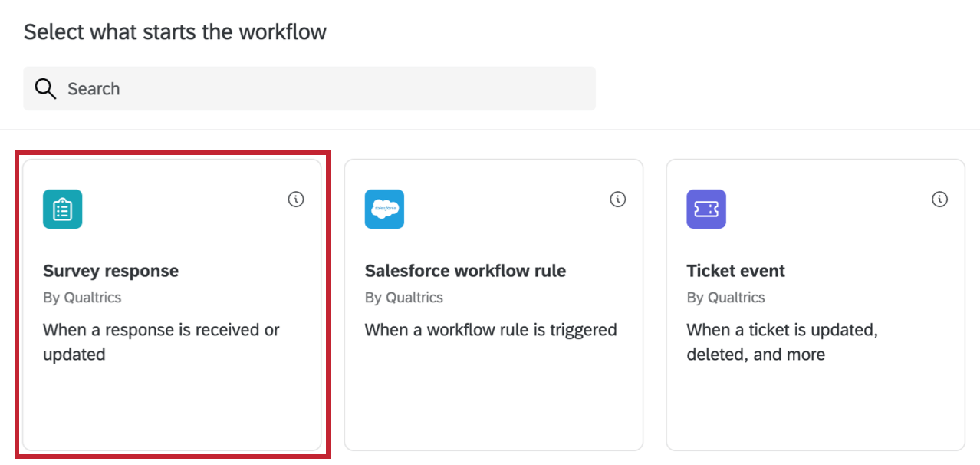Pick the Ticket event title

735,271
